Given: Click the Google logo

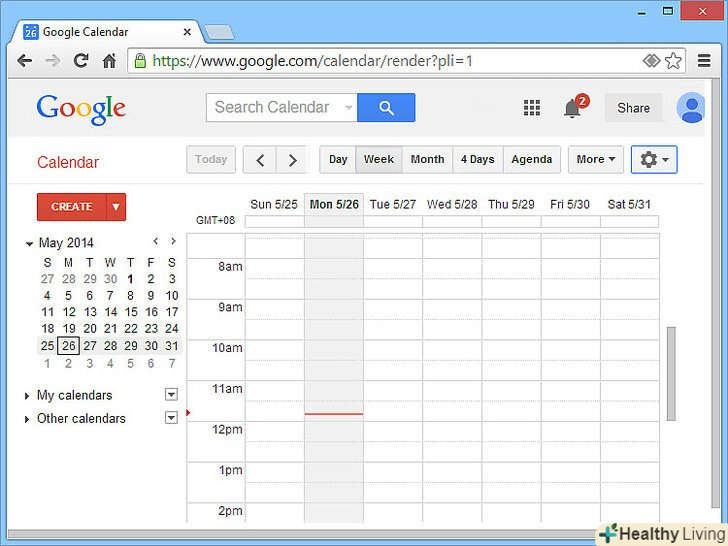Looking at the screenshot, I should click(81, 110).
